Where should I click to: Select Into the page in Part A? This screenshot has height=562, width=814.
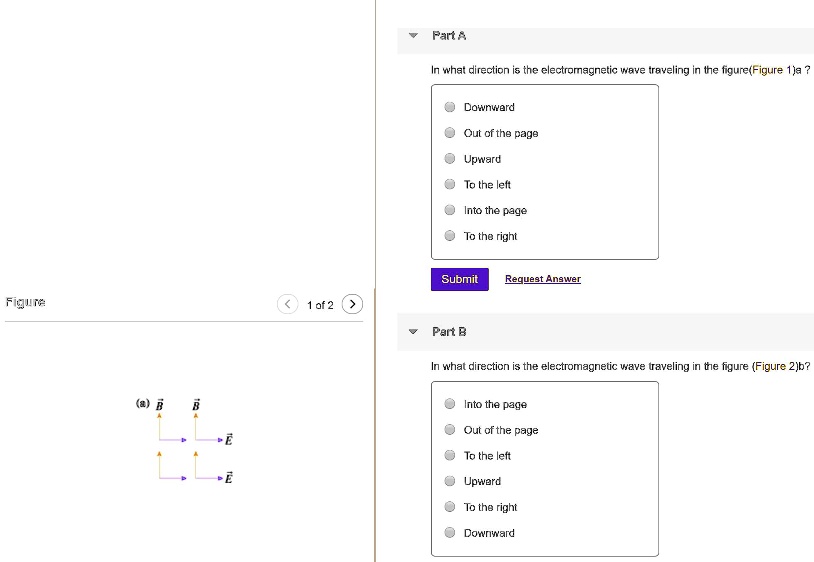[450, 211]
